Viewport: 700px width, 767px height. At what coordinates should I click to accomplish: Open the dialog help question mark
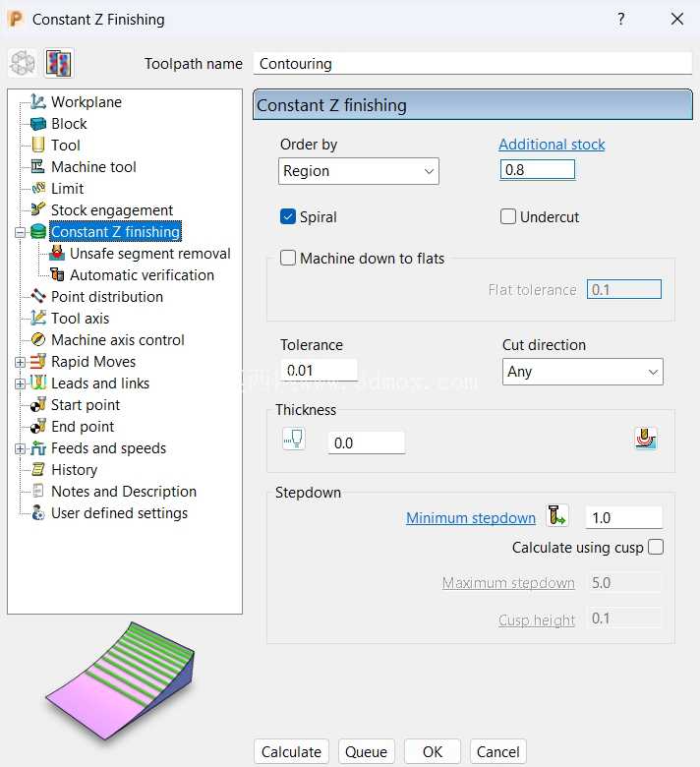[620, 19]
